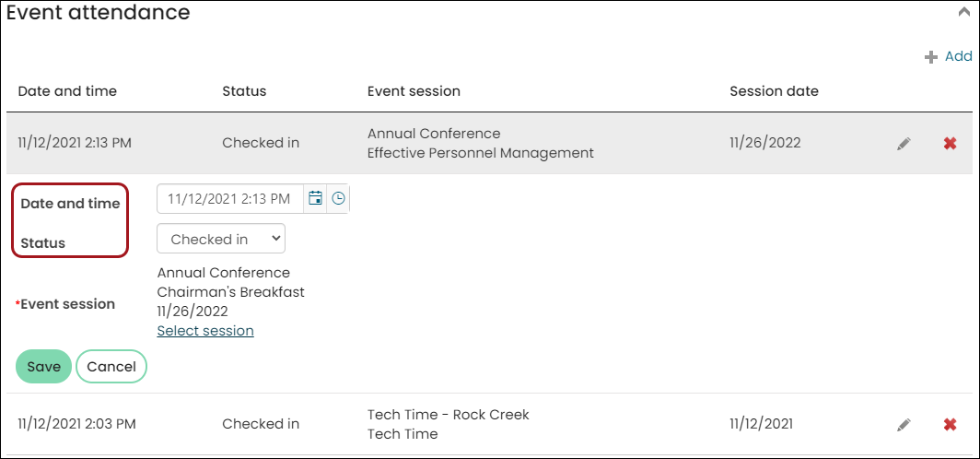This screenshot has height=459, width=980.
Task: Open the Checked in status dropdown
Action: [x=221, y=239]
